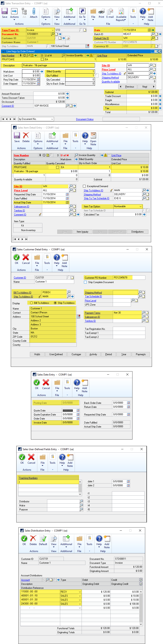Toggle FRUITCAKE checkbox in Sales Transaction line
The width and height of the screenshot is (163, 644).
pos(42,59)
